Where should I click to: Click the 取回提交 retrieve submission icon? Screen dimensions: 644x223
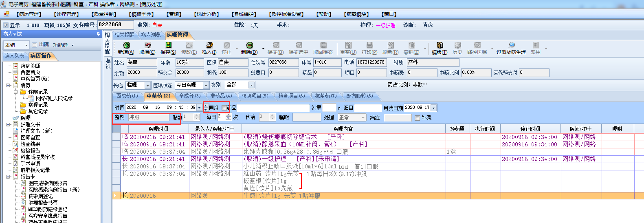tap(323, 45)
